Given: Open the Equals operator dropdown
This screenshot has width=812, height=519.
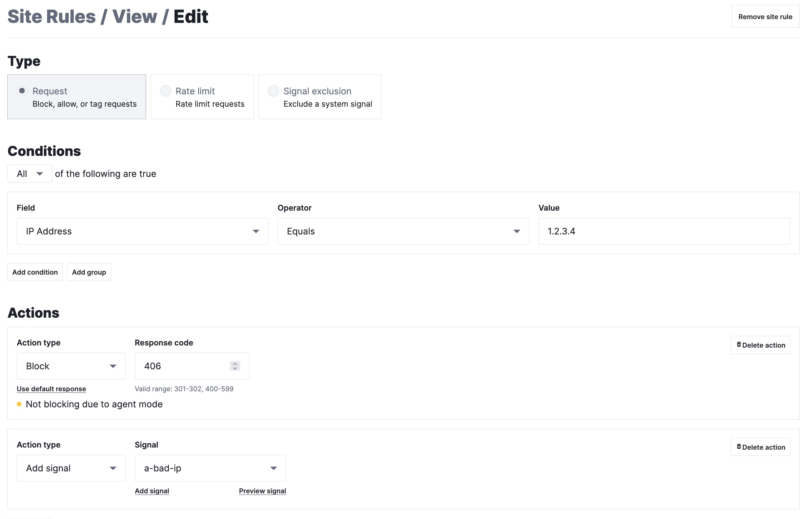Looking at the screenshot, I should [x=403, y=231].
